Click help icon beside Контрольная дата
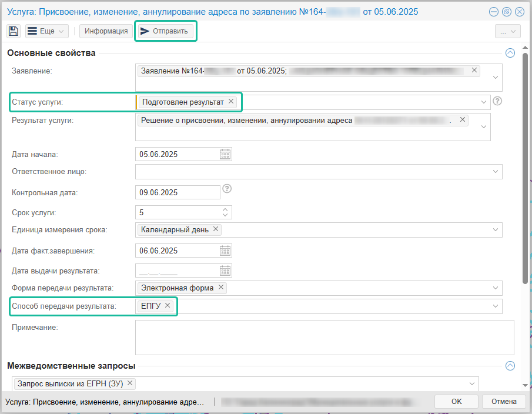532x414 pixels. (227, 189)
